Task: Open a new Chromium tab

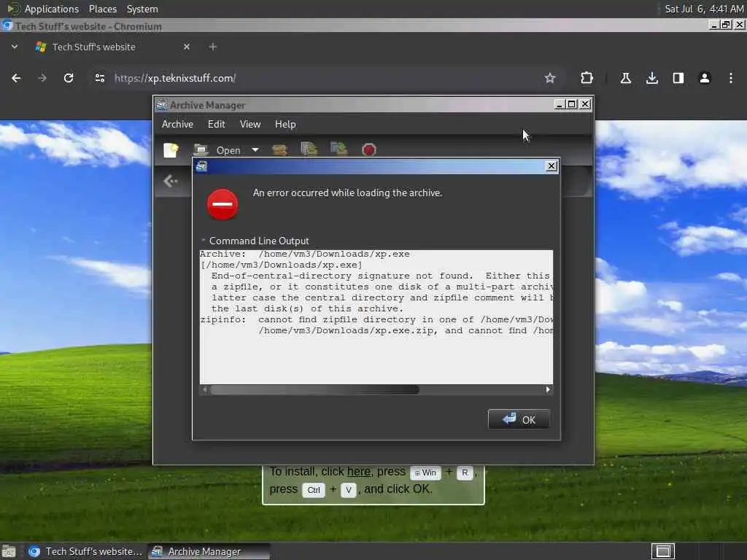Action: pyautogui.click(x=213, y=47)
